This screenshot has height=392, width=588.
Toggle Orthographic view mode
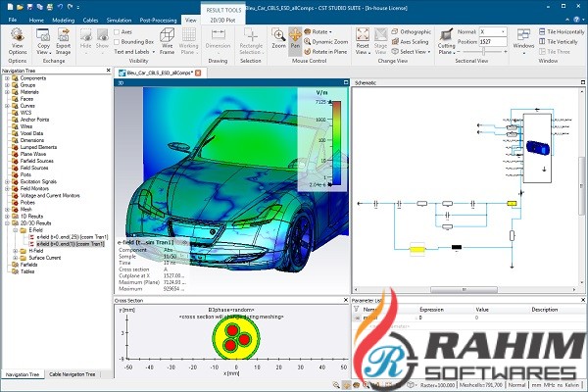click(412, 32)
